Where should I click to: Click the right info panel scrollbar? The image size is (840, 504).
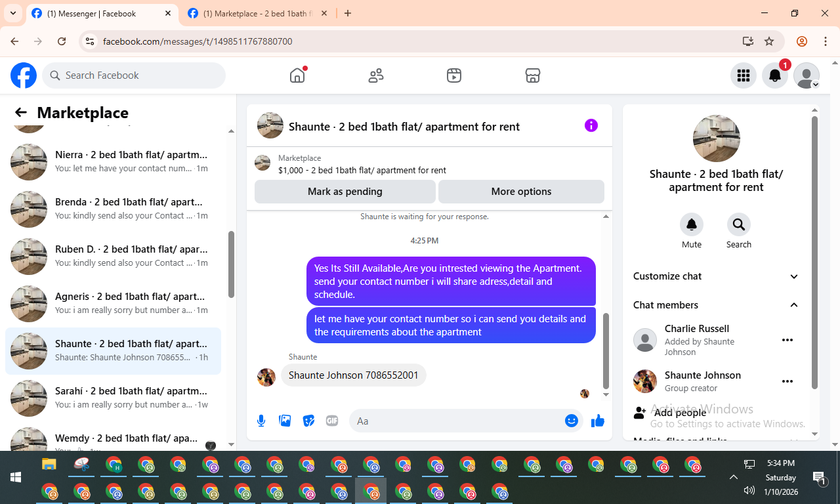coord(815,253)
